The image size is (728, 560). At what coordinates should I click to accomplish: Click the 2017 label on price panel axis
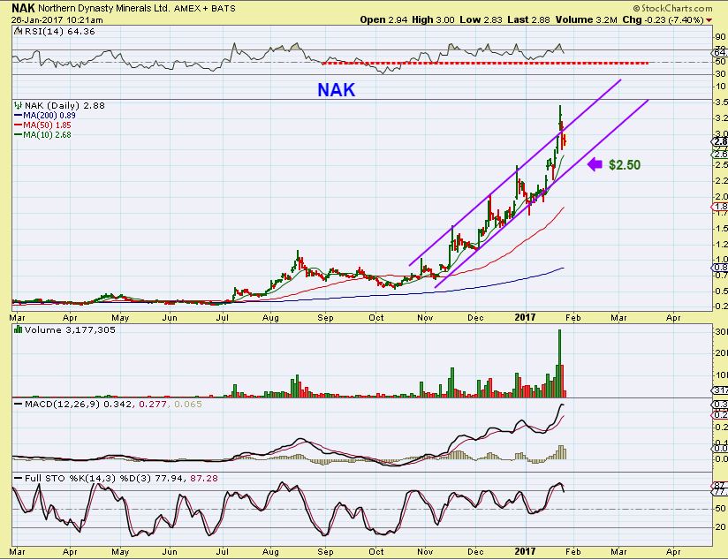click(x=525, y=317)
